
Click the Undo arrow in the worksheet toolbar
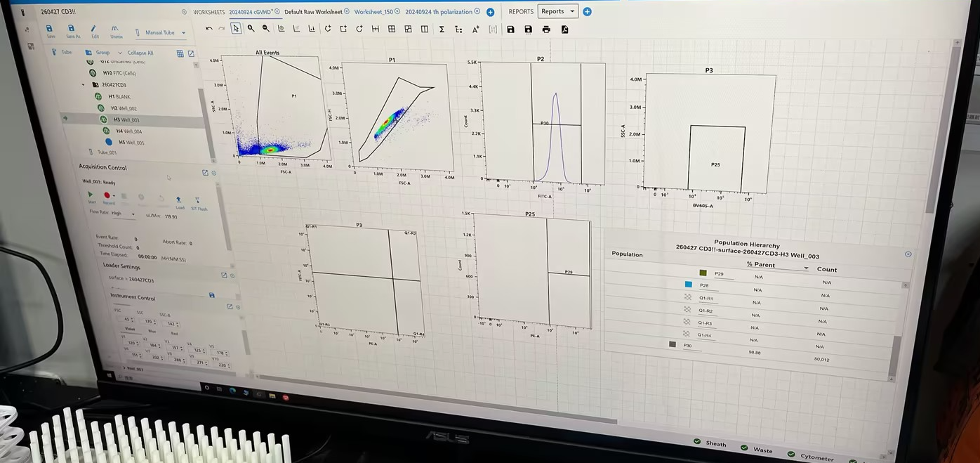pyautogui.click(x=209, y=29)
